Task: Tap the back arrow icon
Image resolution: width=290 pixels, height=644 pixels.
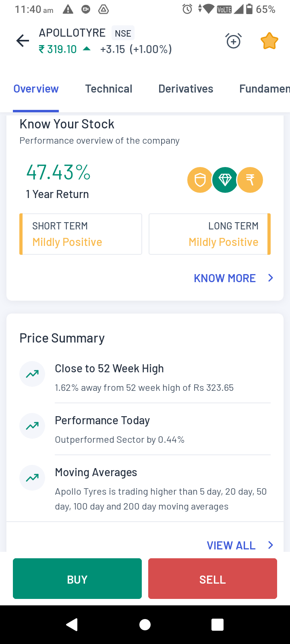Action: [x=23, y=41]
